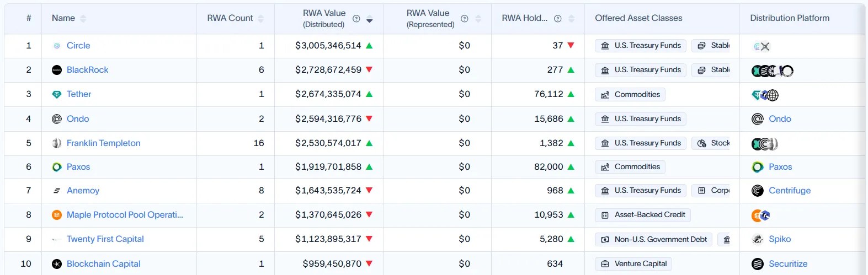Click the Centrifuge platform logo icon
This screenshot has width=868, height=275.
(x=758, y=191)
